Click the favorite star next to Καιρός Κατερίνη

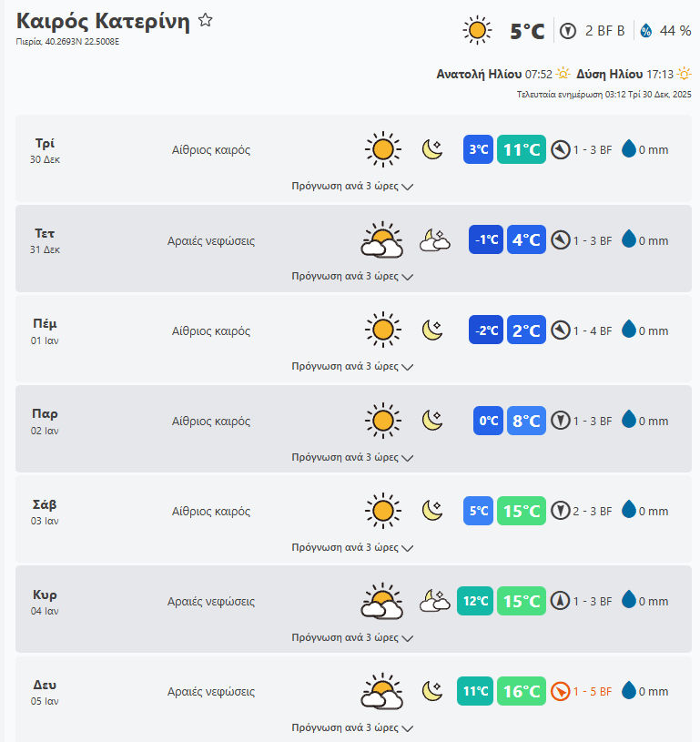tap(206, 21)
